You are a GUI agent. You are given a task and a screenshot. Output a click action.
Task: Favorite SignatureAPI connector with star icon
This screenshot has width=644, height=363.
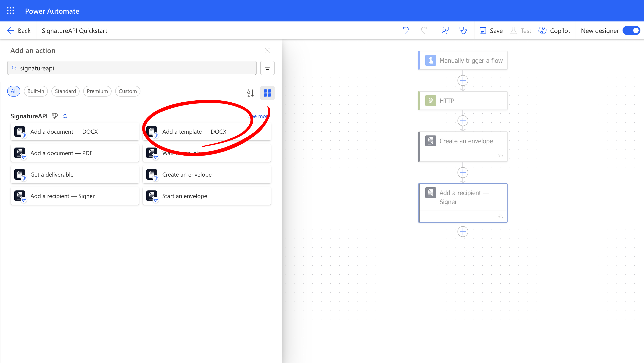click(65, 116)
